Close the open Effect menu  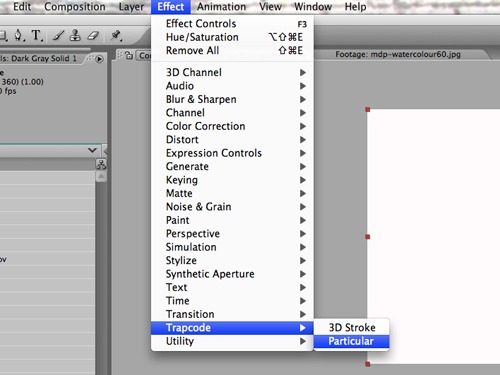(171, 7)
